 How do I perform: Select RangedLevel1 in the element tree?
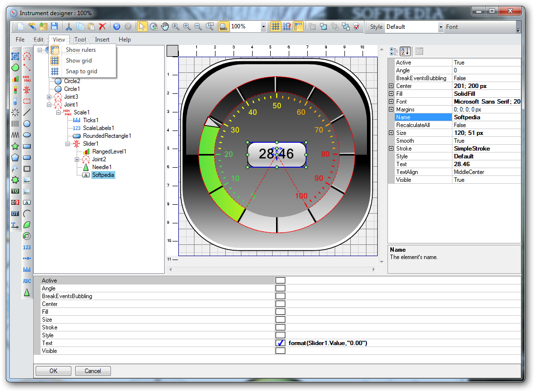[x=109, y=151]
